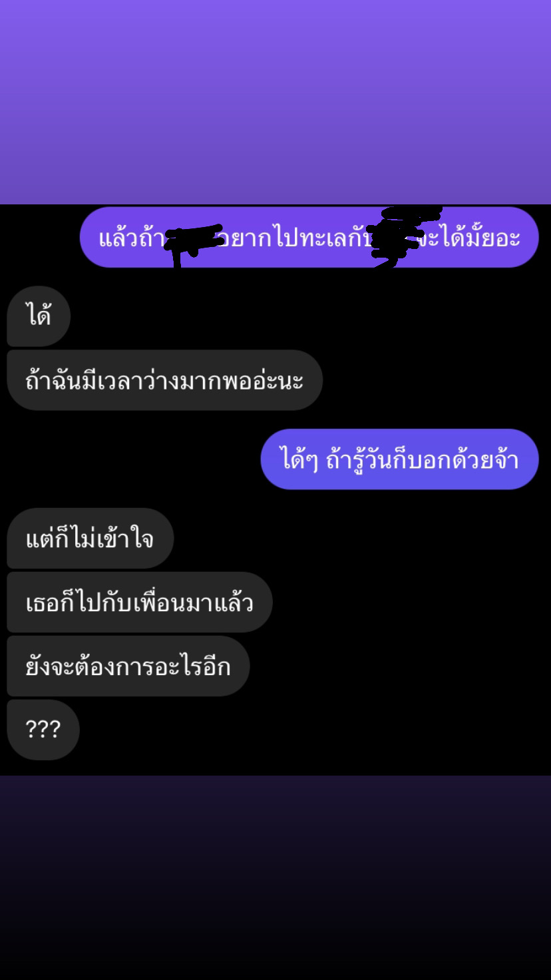The height and width of the screenshot is (980, 551).
Task: Select the sent bubble ได้ๆ ถ้ารู้วันก็บอกด้วยจ้า
Action: 399,459
